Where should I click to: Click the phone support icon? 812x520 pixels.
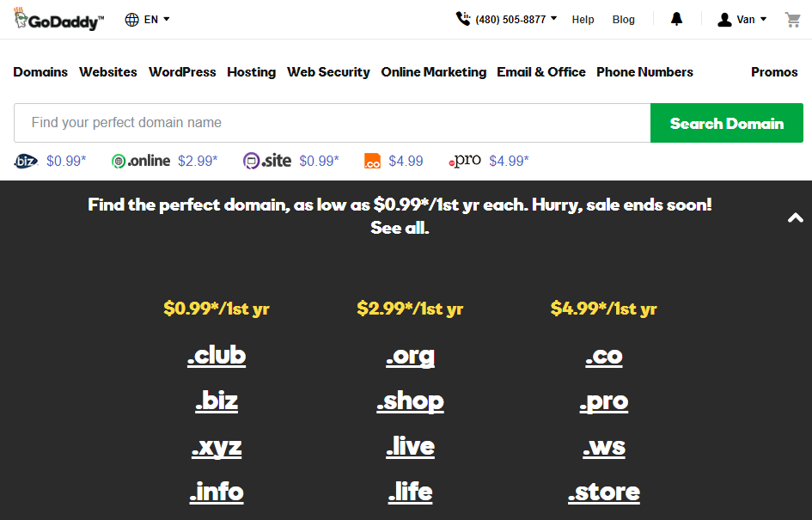[462, 19]
